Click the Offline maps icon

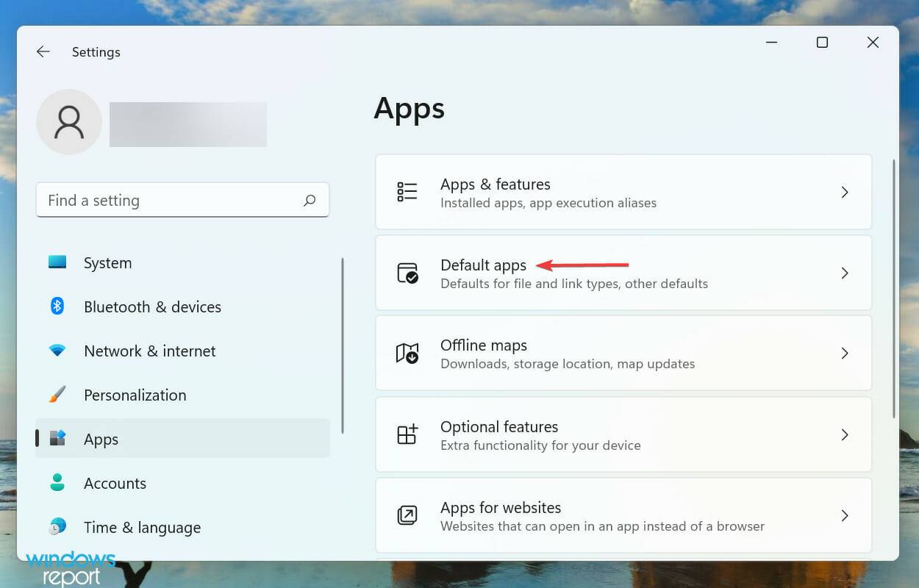pos(407,354)
